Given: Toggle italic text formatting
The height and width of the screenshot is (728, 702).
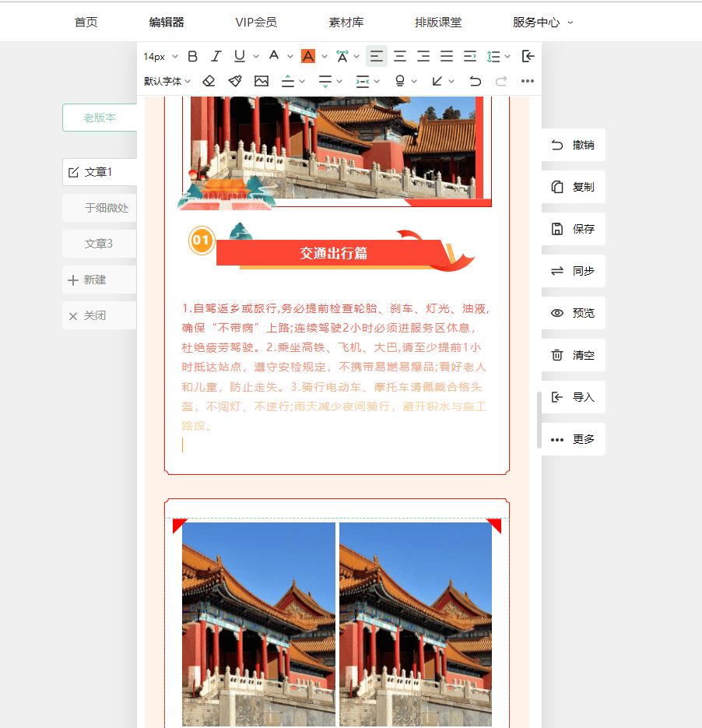Looking at the screenshot, I should 216,56.
